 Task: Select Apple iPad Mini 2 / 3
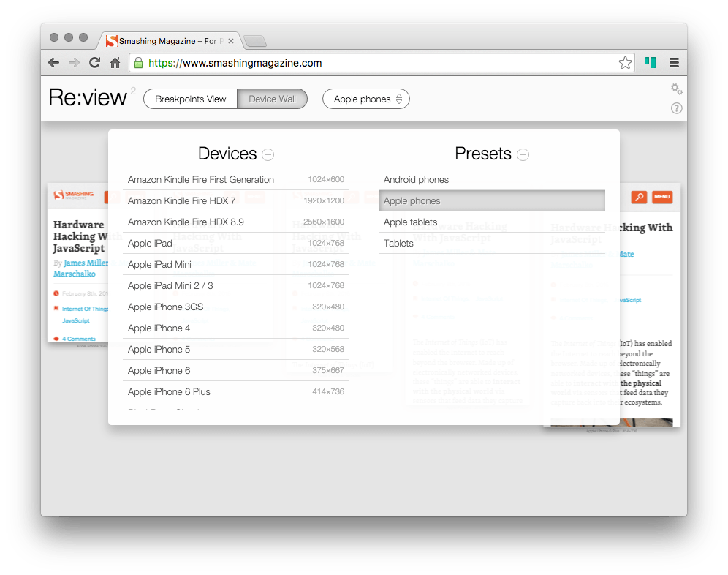coord(236,286)
